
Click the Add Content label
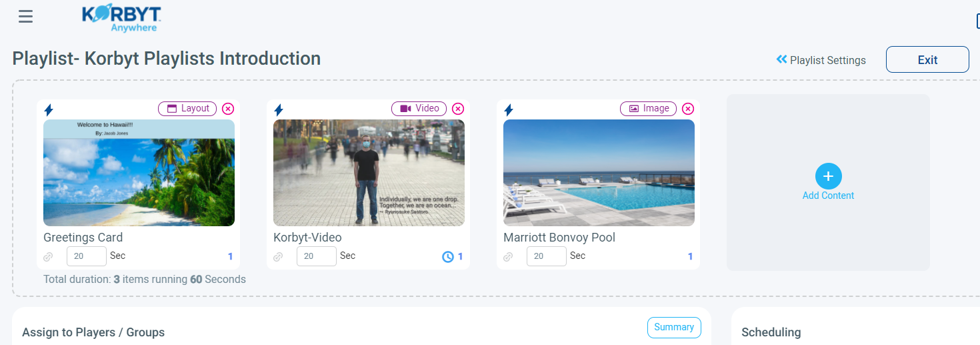(828, 196)
